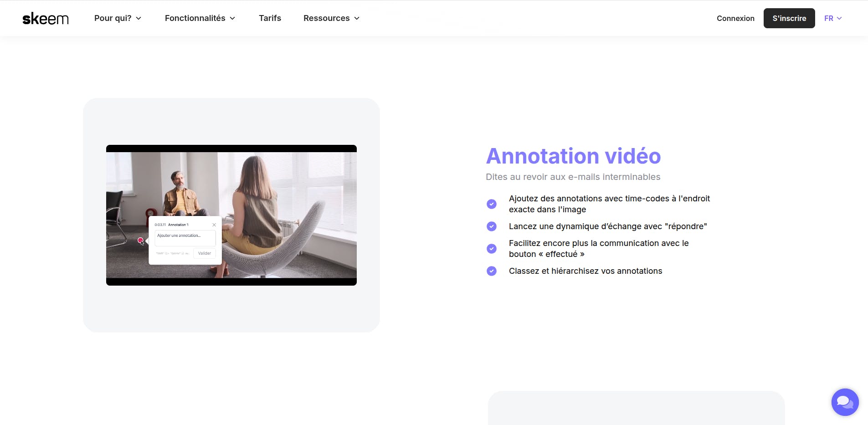Viewport: 868px width, 425px height.
Task: Select the red annotation pin on the video
Action: pyautogui.click(x=140, y=241)
